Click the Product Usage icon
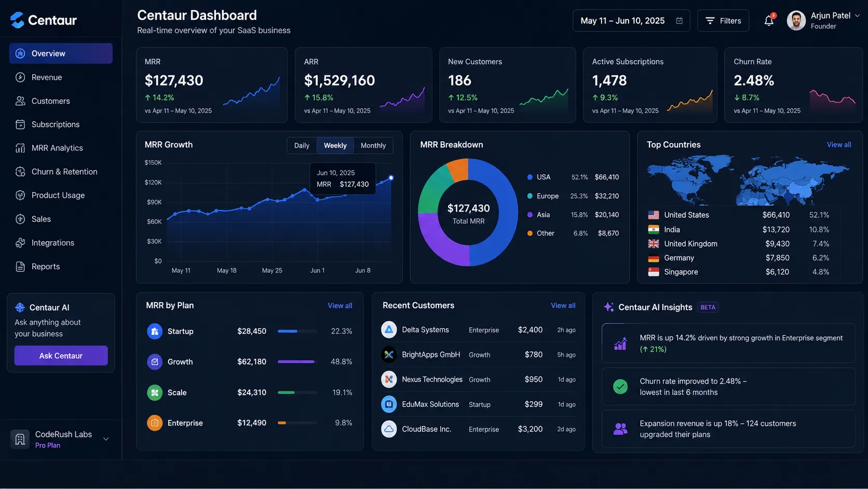 (x=20, y=195)
